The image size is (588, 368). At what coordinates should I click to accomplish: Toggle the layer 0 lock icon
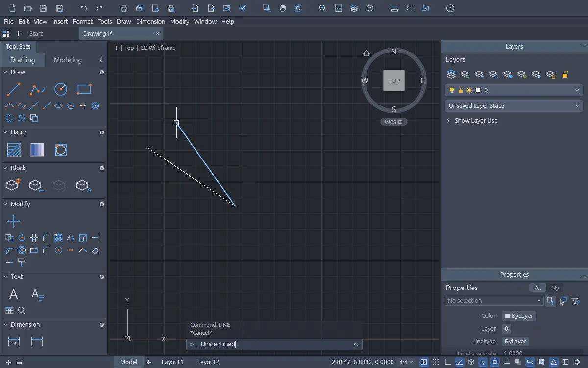(461, 90)
